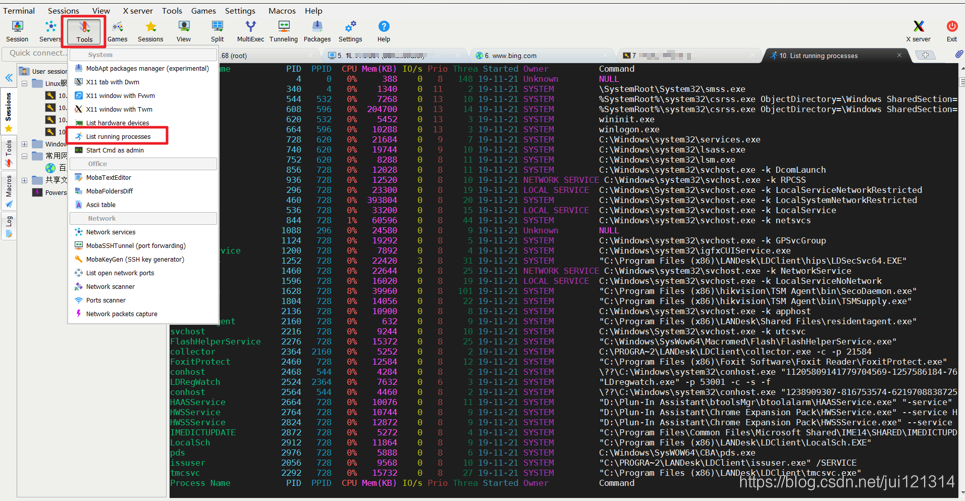Choose X11 window with Fvwm
Image resolution: width=965 pixels, height=501 pixels.
point(142,95)
